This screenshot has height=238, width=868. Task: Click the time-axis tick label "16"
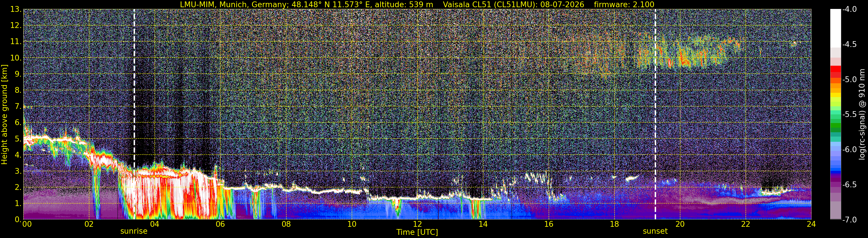tap(548, 224)
